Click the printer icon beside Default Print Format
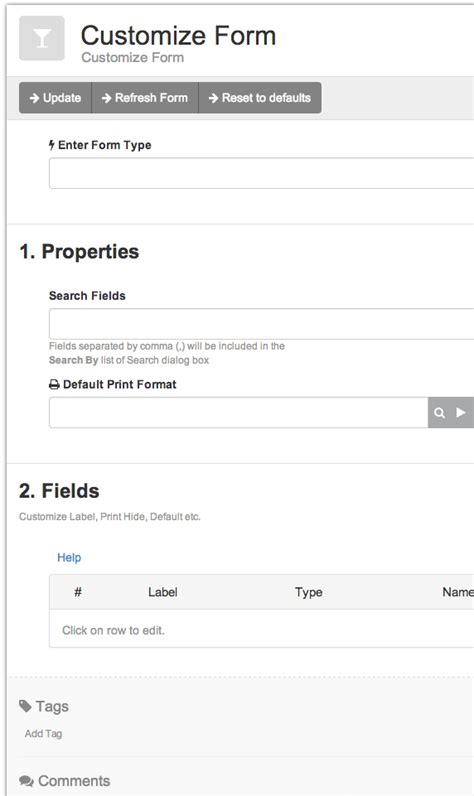Viewport: 474px width, 796px height. tap(54, 385)
